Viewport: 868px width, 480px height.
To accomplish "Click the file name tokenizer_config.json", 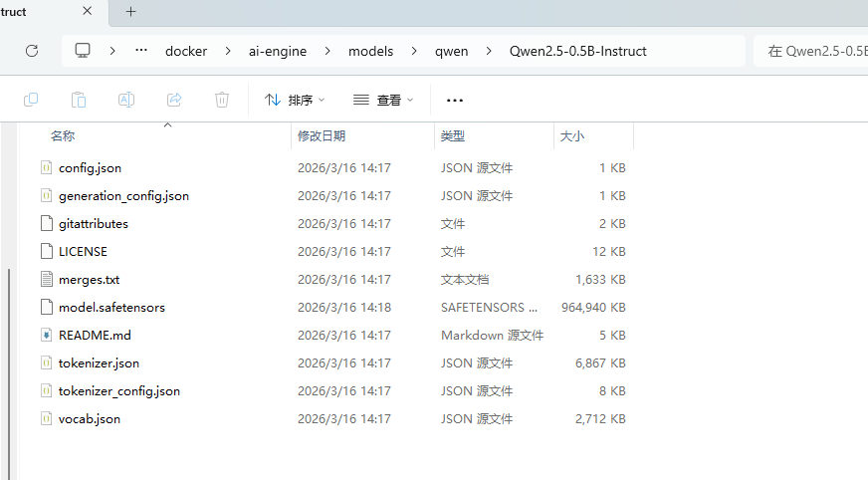I will (x=119, y=390).
